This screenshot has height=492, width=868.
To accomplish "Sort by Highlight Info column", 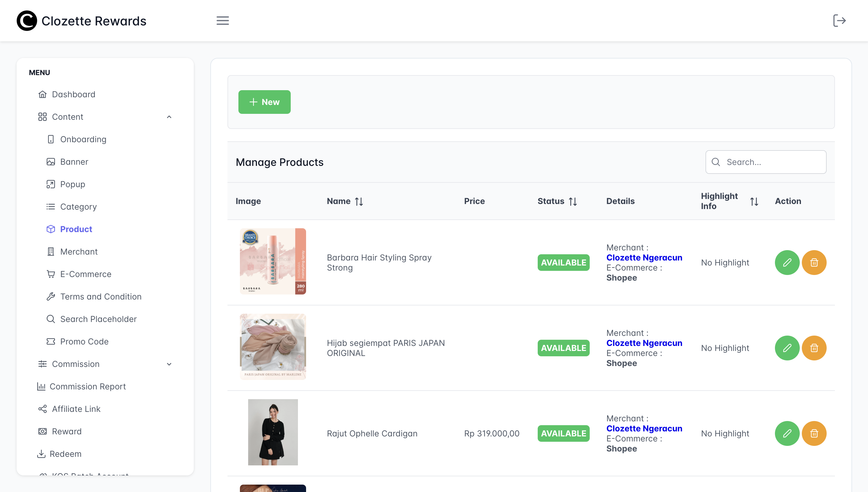I will coord(754,201).
